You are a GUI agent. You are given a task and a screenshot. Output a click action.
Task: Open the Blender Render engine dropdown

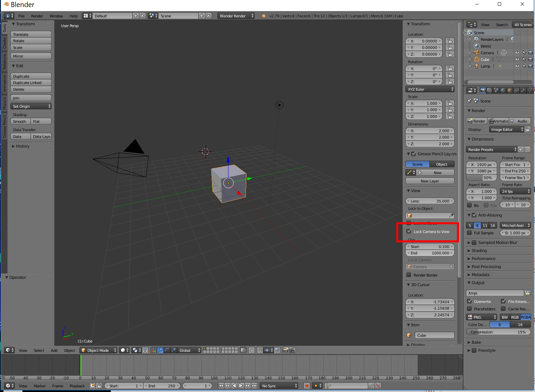click(x=236, y=16)
